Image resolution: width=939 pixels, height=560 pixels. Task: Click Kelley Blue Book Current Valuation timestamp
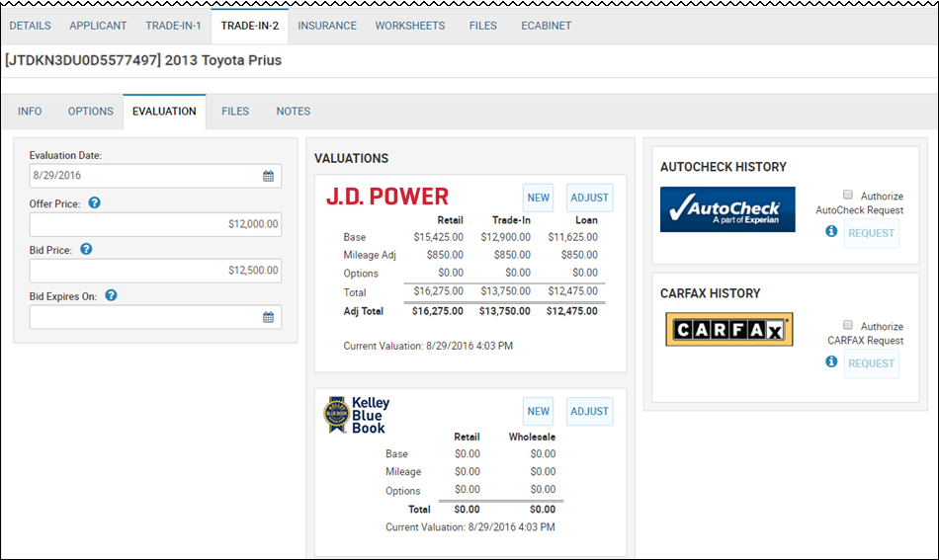(470, 527)
